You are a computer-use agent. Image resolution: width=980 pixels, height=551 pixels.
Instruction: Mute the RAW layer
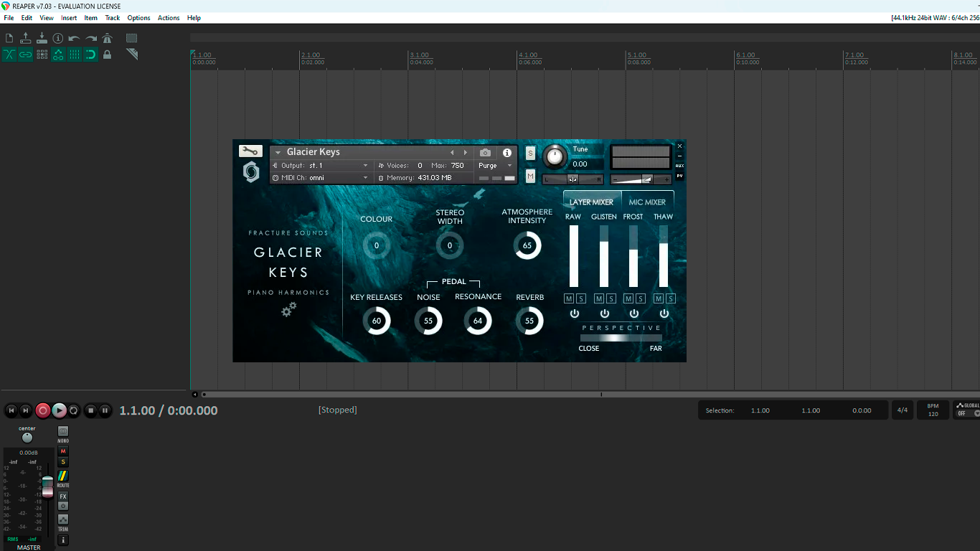click(x=569, y=298)
